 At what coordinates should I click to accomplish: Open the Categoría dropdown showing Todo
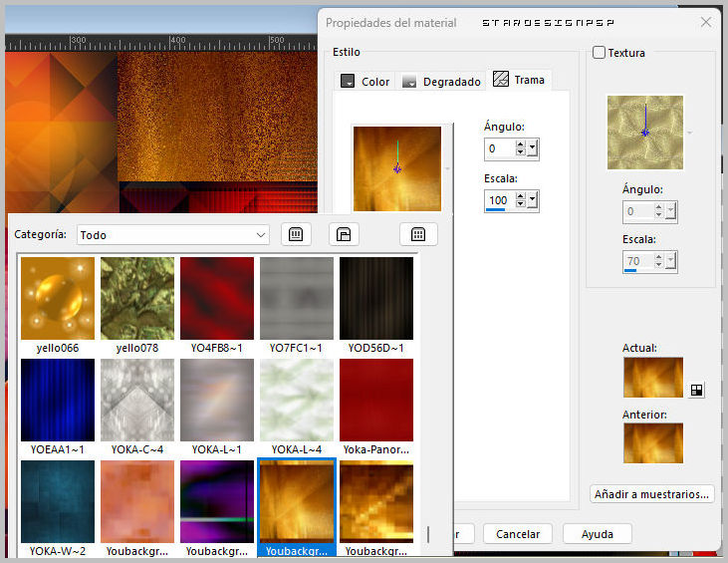tap(173, 235)
